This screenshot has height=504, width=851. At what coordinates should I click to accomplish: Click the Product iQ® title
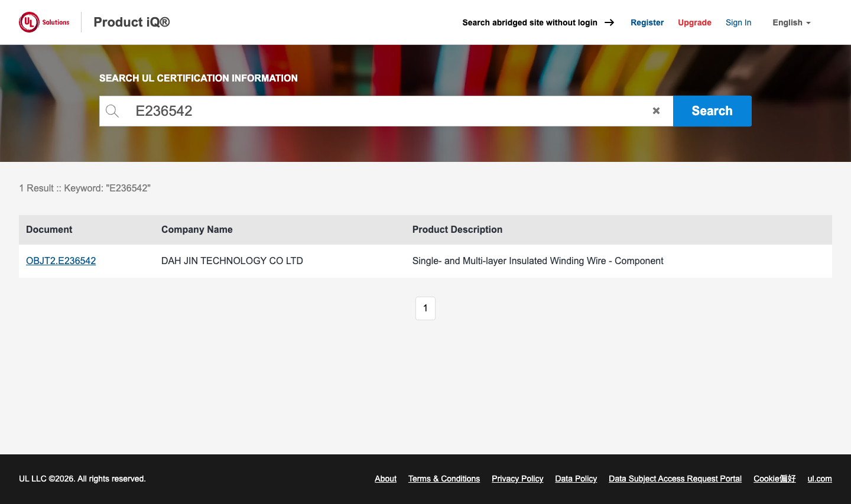[x=132, y=22]
